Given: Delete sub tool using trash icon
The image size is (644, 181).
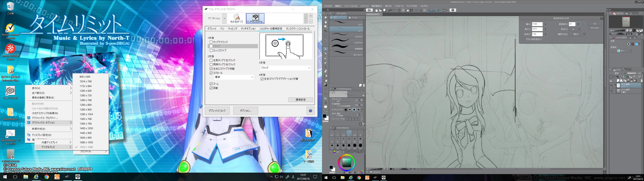Looking at the screenshot, I should tap(364, 85).
